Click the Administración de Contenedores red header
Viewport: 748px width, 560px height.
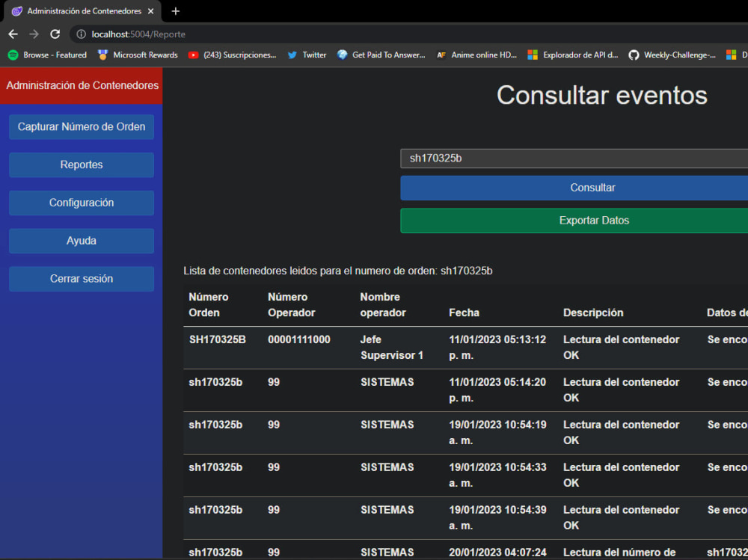(x=82, y=85)
